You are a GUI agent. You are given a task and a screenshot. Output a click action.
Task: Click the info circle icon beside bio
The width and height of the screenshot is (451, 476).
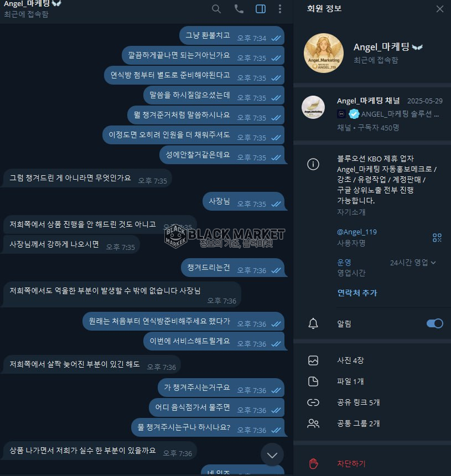313,164
